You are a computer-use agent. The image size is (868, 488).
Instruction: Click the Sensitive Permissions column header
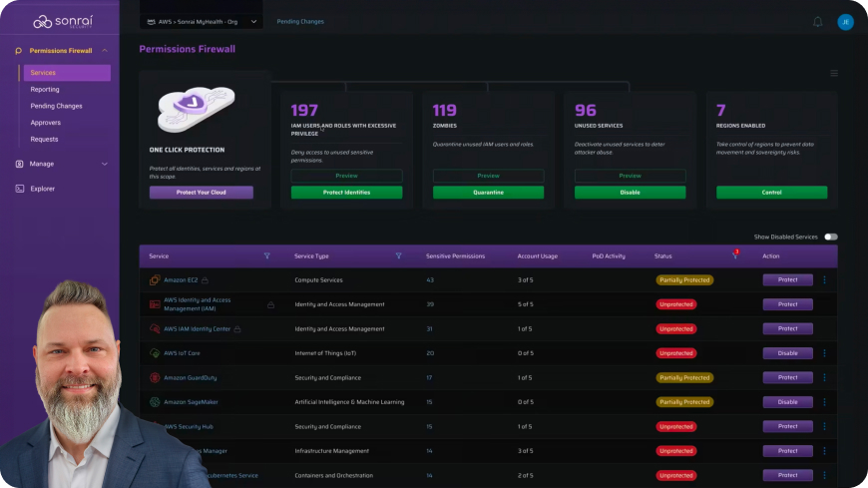[x=455, y=255]
